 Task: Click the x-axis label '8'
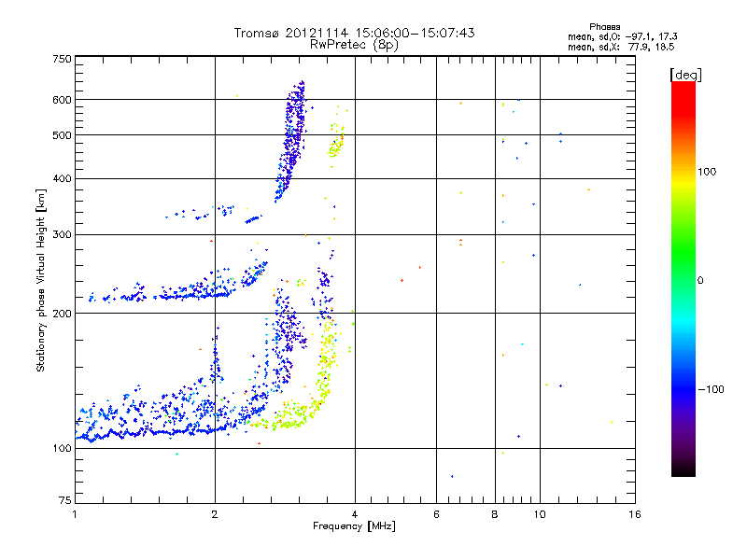(x=495, y=514)
